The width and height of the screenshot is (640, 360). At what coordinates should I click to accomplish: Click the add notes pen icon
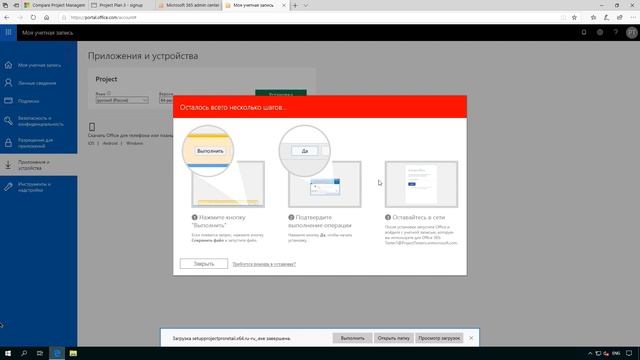point(607,18)
